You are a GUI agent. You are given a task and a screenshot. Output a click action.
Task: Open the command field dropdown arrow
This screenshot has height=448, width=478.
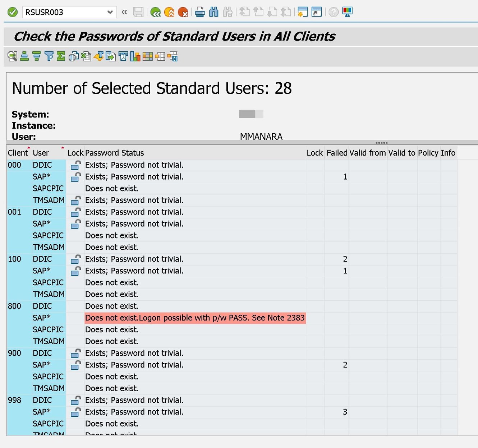coord(110,12)
